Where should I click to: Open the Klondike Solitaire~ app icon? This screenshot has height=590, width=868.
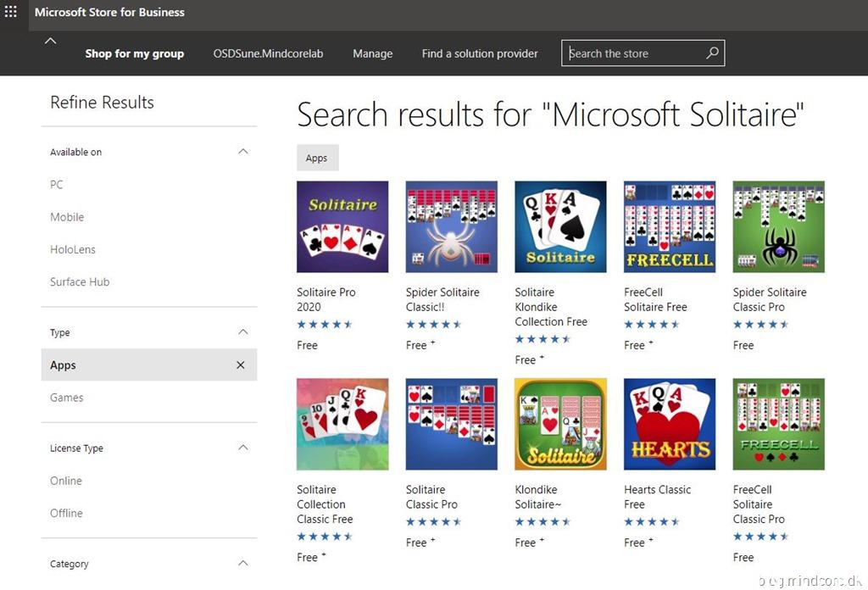point(560,424)
